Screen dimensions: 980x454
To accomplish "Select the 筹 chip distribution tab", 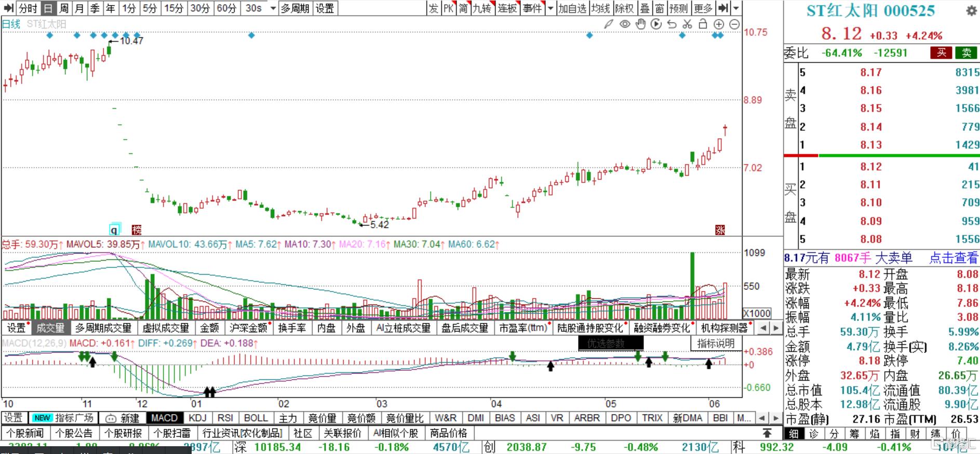I will pos(854,434).
